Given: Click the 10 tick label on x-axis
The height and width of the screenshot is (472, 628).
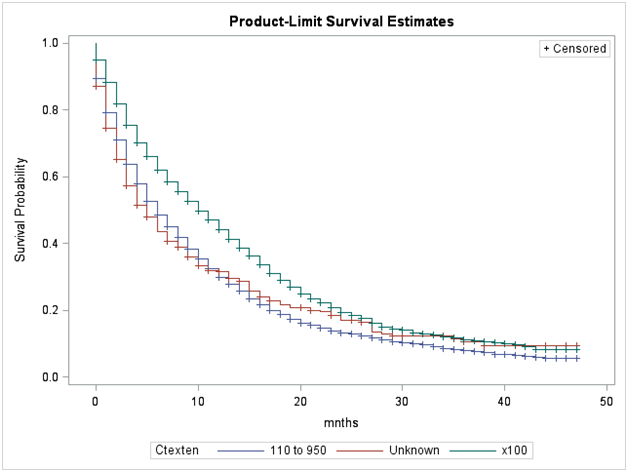Looking at the screenshot, I should click(198, 400).
